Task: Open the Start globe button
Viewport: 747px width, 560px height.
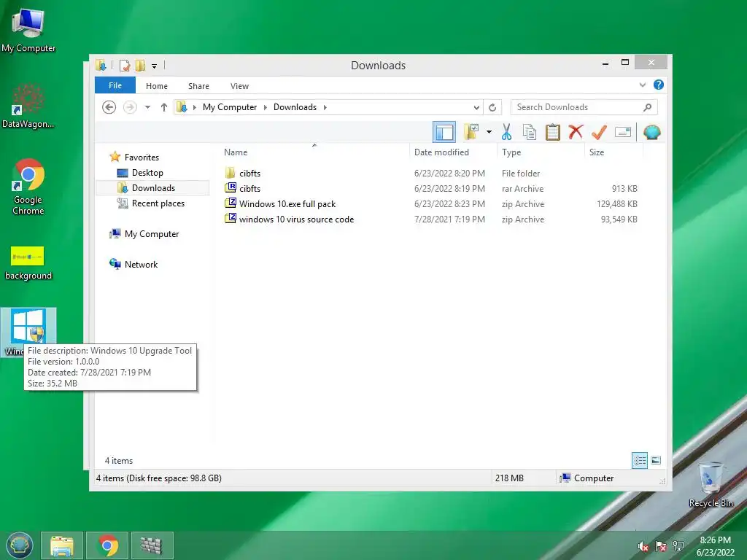Action: tap(20, 545)
